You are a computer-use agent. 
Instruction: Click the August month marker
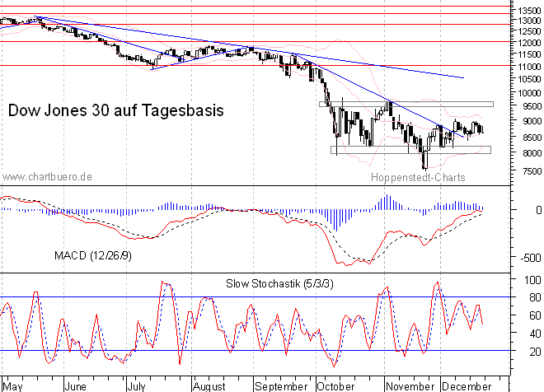[x=209, y=385]
